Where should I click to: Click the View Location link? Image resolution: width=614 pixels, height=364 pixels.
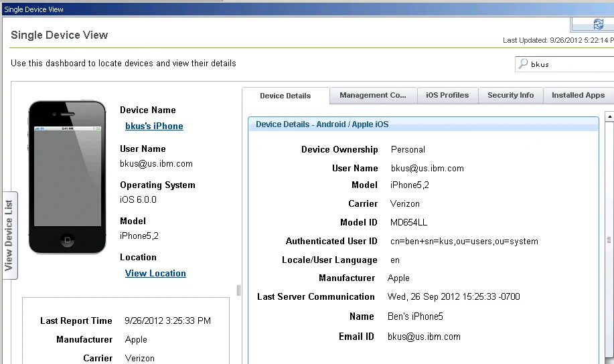[155, 273]
